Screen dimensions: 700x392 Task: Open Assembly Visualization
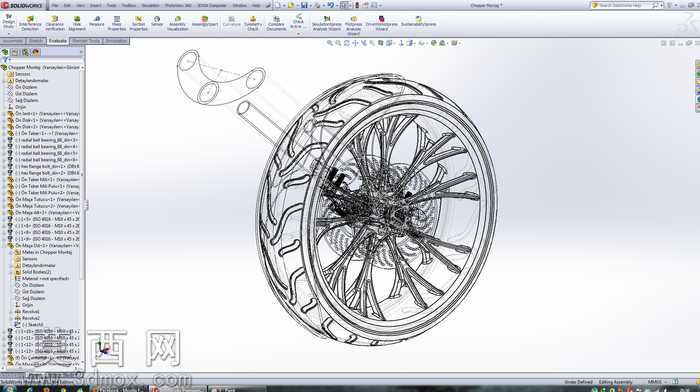click(x=178, y=24)
